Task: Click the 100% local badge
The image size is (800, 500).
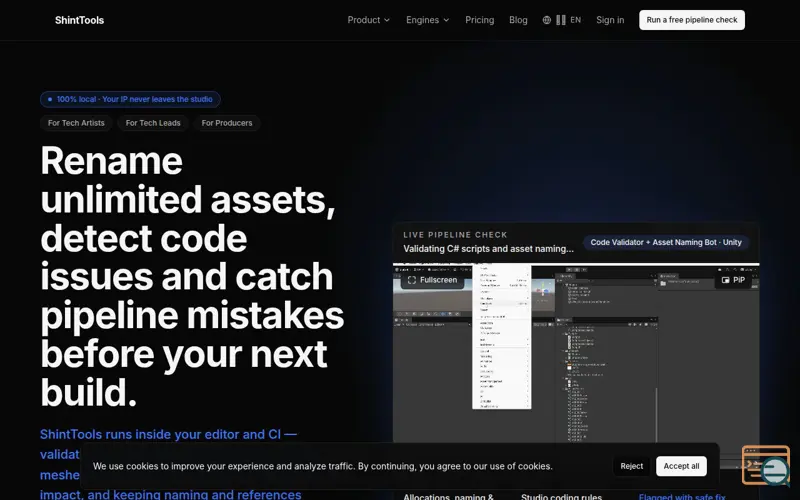Action: click(x=130, y=99)
